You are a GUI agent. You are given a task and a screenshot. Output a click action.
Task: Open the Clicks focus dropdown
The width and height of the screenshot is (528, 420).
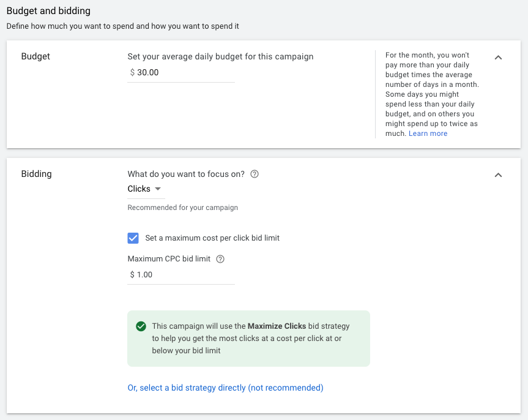point(144,189)
